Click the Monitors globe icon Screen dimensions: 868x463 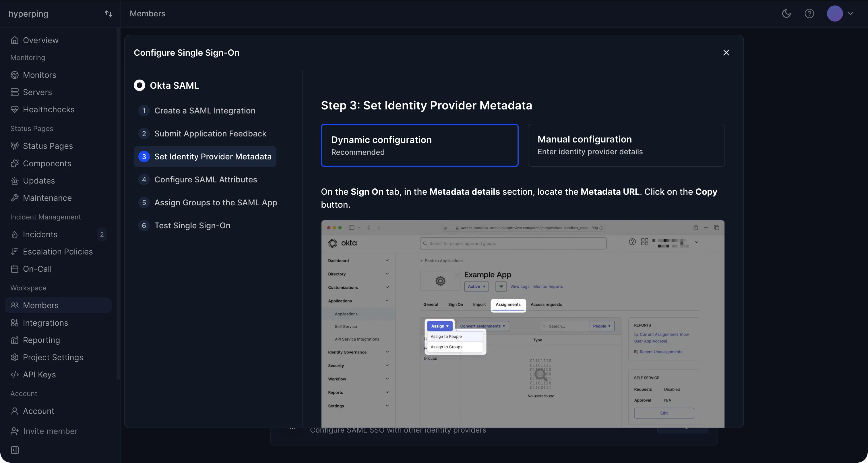click(14, 75)
